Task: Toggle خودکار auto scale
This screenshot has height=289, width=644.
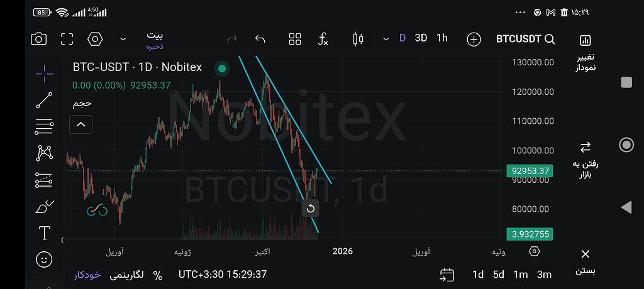Action: [88, 275]
